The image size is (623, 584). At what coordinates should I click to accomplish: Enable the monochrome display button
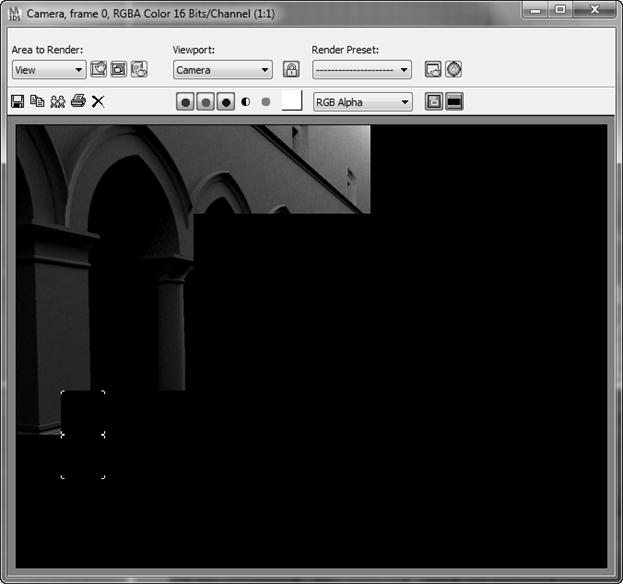click(x=266, y=102)
